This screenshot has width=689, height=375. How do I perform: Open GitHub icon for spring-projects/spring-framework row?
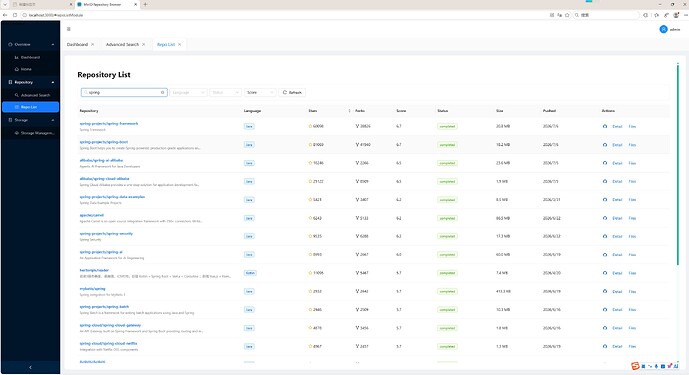coord(605,126)
